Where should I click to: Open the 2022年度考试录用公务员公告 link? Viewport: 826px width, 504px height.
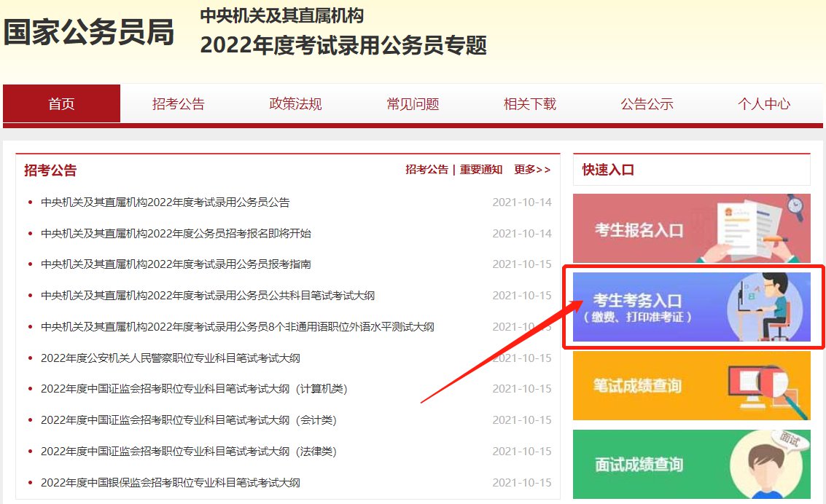click(165, 202)
